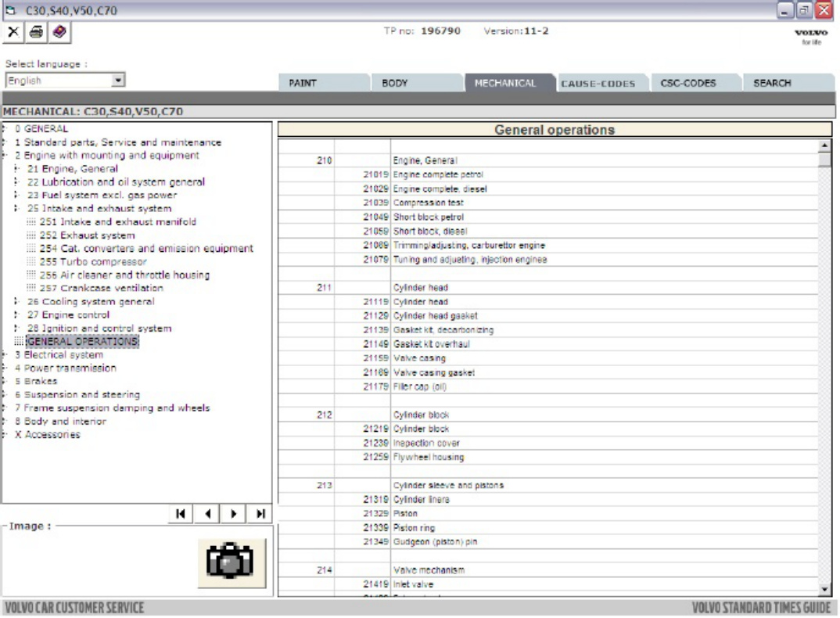Click row 'Compression test'
Image resolution: width=840 pixels, height=618 pixels.
point(548,203)
